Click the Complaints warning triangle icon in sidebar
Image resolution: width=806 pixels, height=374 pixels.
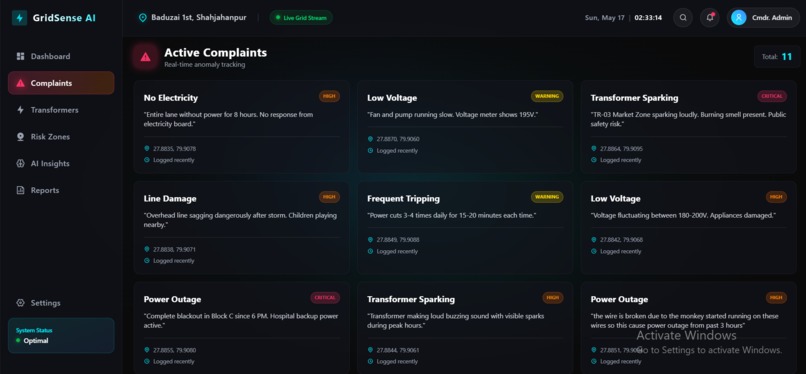[x=21, y=83]
